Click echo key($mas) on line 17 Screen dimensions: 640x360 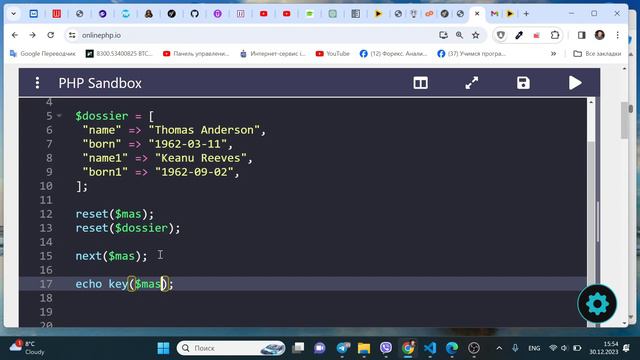coord(124,284)
